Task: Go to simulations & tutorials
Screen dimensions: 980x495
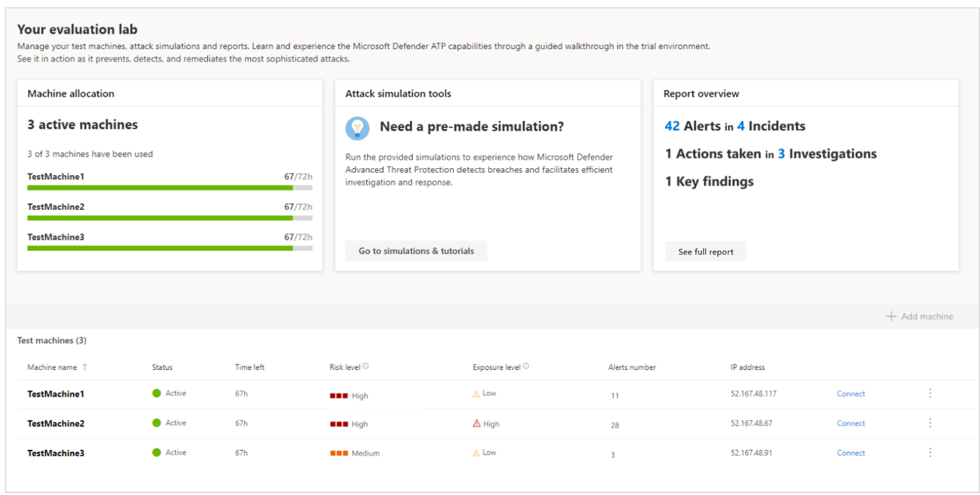Action: tap(416, 251)
